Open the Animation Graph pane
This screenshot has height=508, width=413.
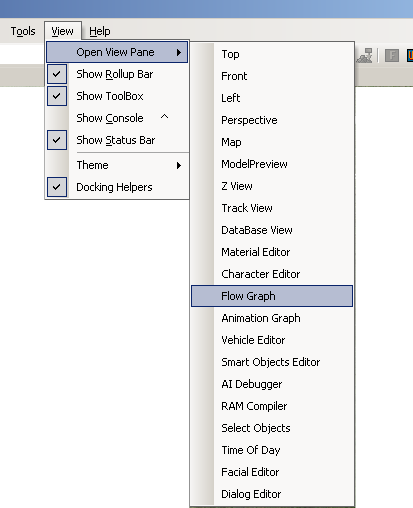(272, 318)
